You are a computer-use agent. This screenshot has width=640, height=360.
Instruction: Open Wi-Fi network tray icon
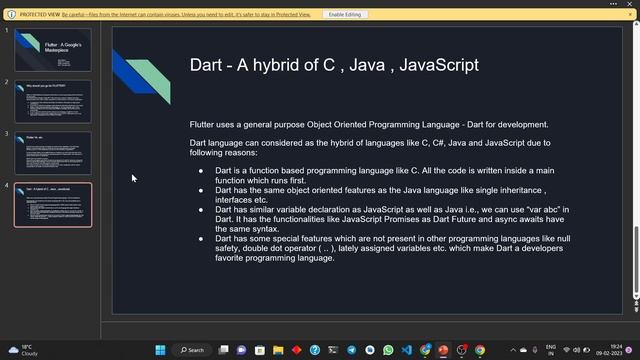click(567, 350)
